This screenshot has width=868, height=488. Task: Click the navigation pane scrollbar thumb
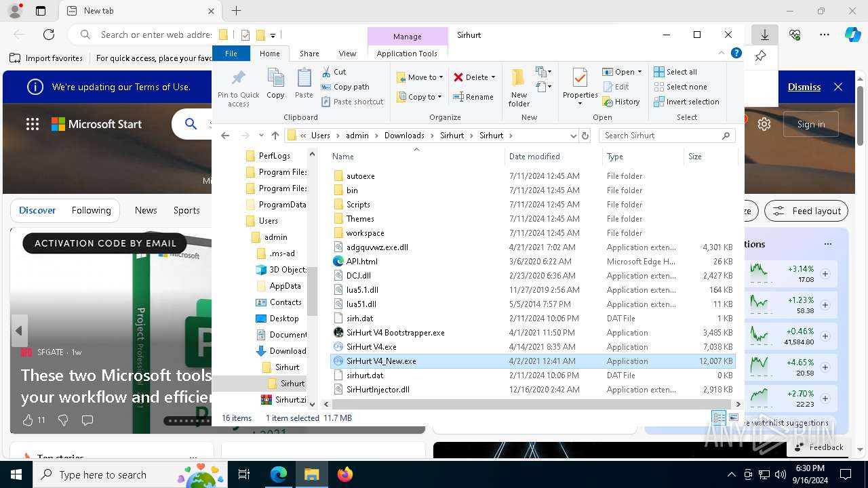312,291
